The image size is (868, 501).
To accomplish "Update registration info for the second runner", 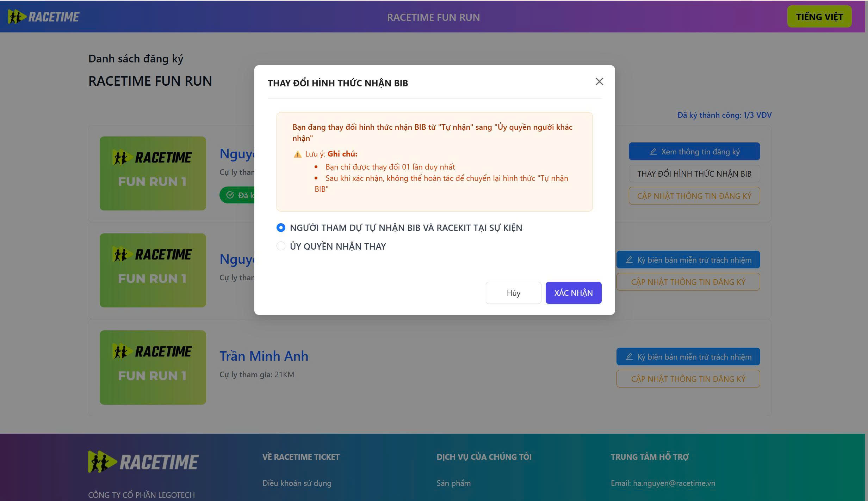I will click(x=688, y=282).
